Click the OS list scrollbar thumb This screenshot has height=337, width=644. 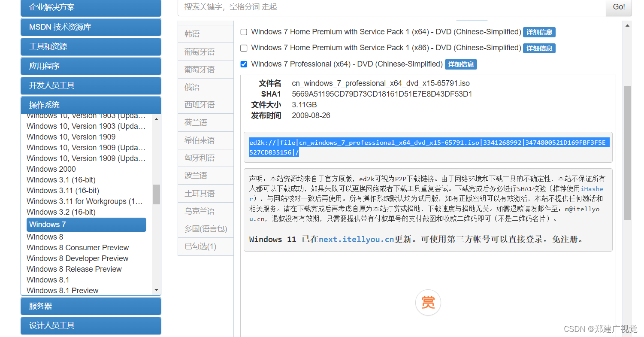point(156,194)
